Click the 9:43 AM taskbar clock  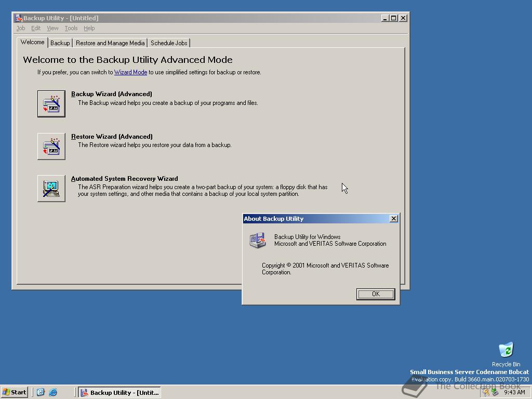(514, 393)
